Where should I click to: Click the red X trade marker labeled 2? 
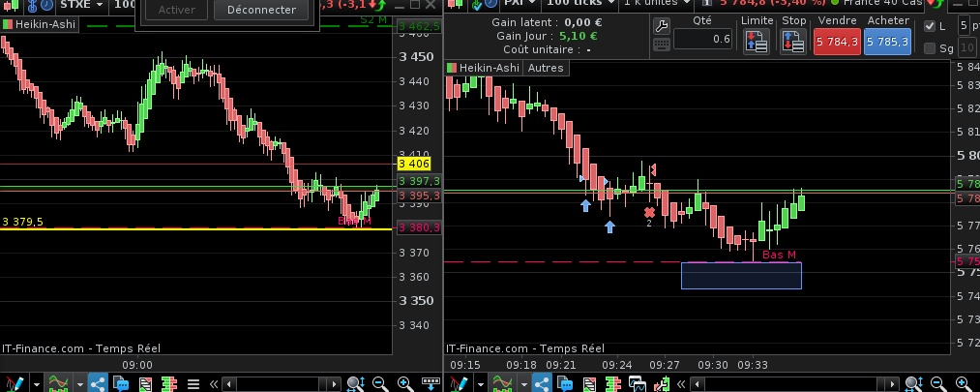pyautogui.click(x=649, y=213)
